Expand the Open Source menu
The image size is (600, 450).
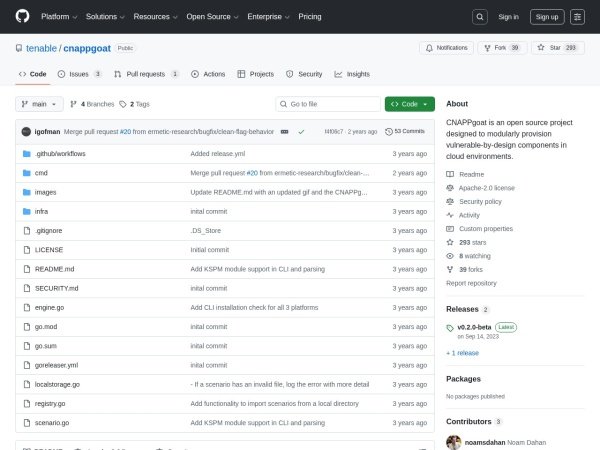212,17
